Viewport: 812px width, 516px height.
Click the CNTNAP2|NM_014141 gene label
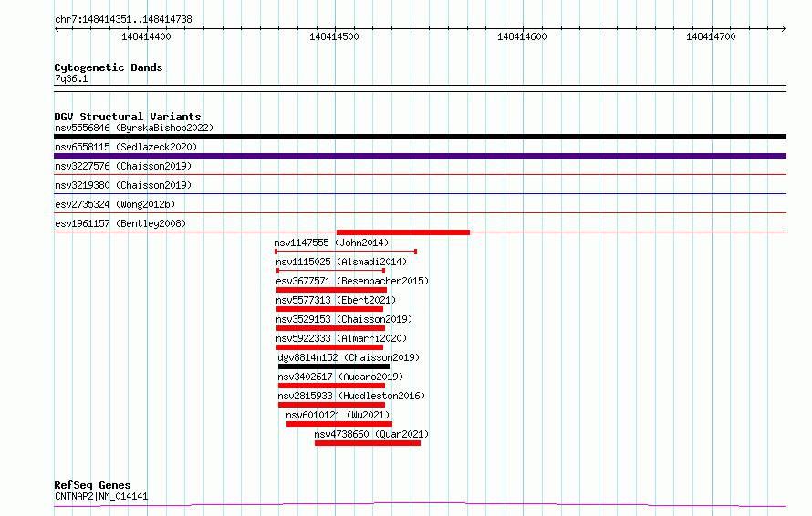pos(101,496)
